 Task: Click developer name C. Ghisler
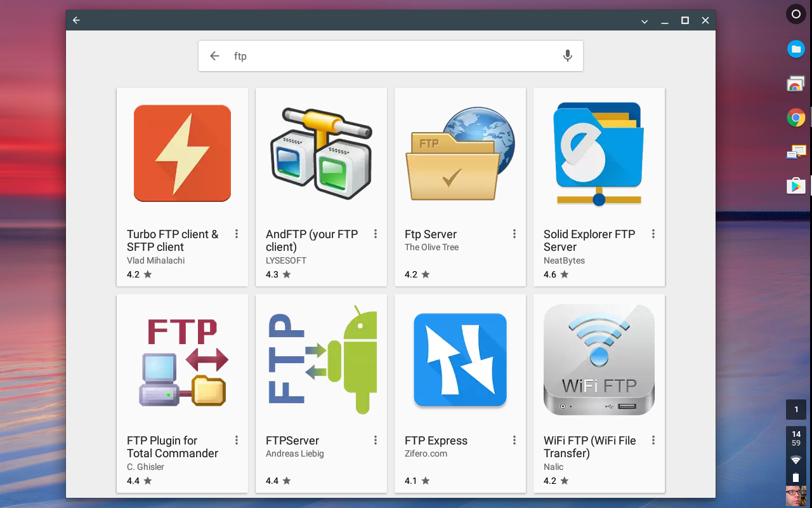click(x=145, y=467)
